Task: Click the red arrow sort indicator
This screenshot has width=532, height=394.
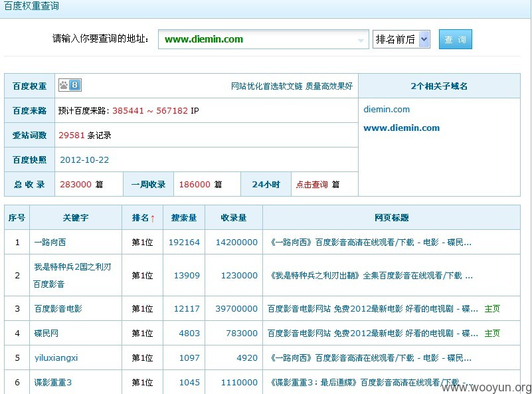Action: pyautogui.click(x=153, y=219)
